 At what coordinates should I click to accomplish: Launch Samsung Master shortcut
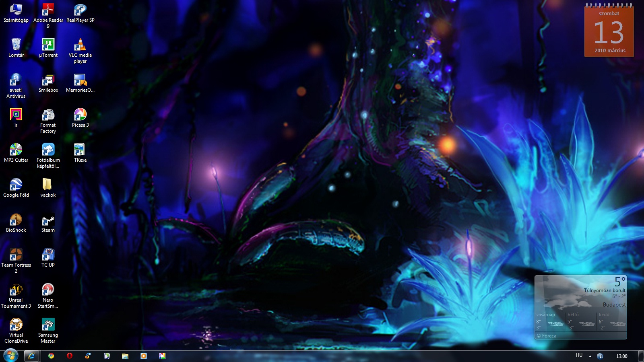click(48, 330)
